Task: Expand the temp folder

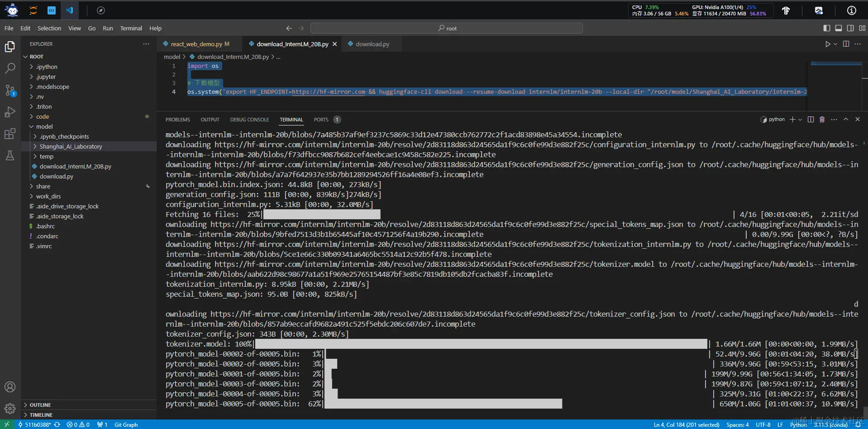Action: pyautogui.click(x=89, y=156)
